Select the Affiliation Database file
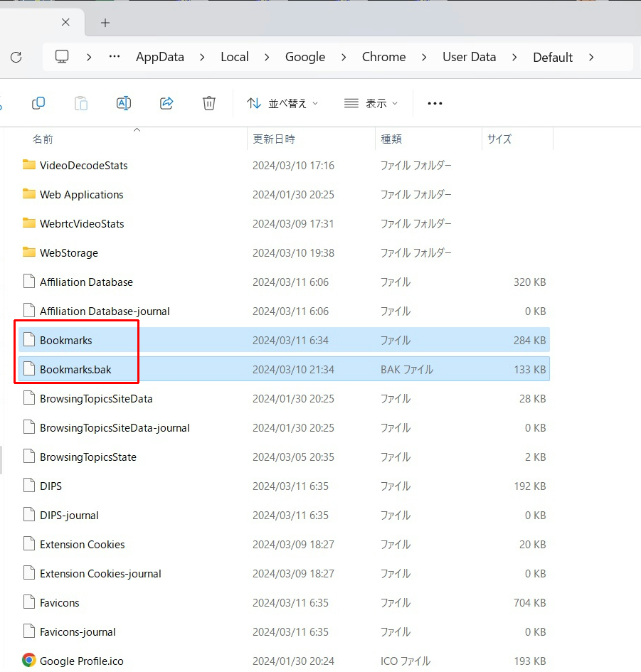 pos(87,282)
